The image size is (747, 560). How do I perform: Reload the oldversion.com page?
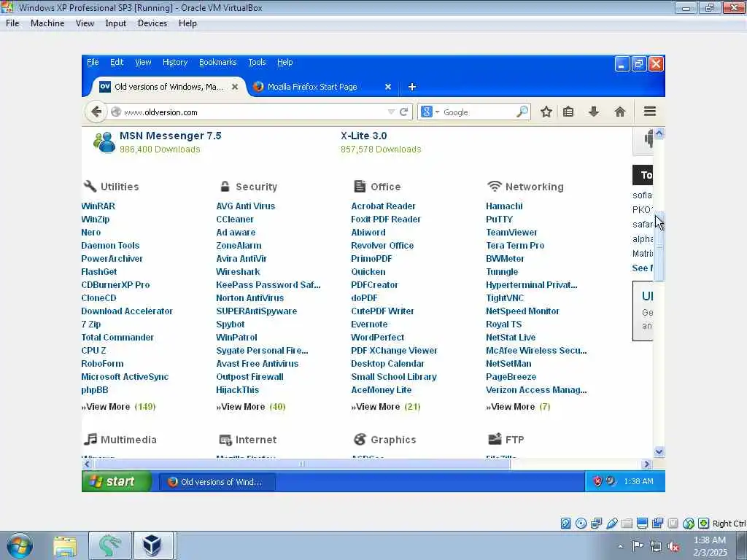click(403, 112)
